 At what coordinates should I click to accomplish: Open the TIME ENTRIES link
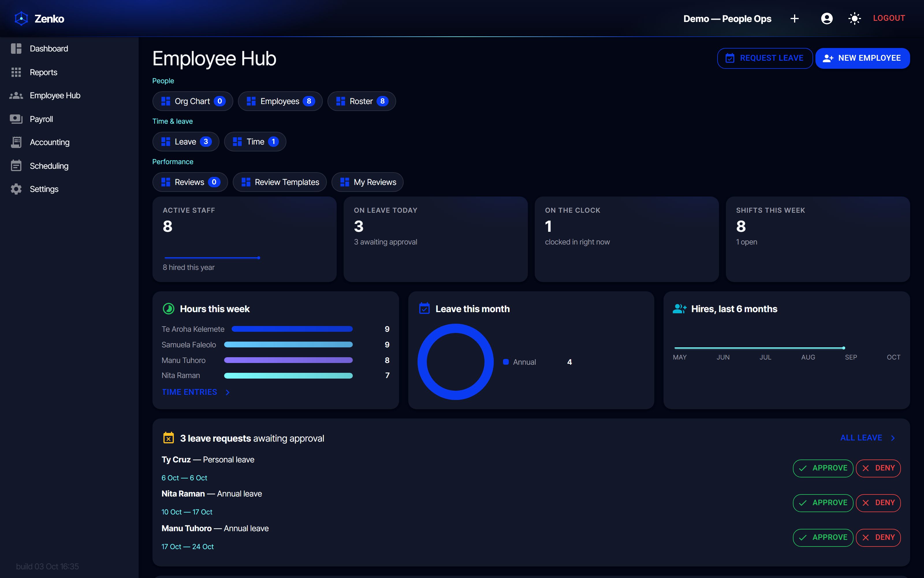click(x=196, y=392)
